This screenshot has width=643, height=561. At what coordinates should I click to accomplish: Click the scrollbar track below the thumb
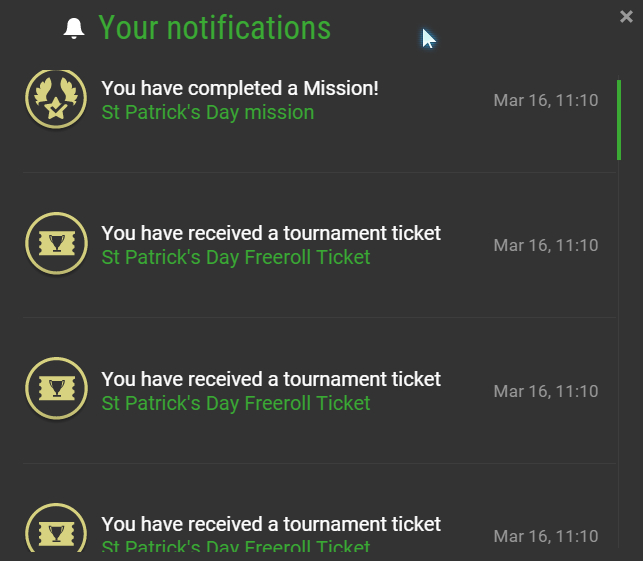pyautogui.click(x=619, y=353)
